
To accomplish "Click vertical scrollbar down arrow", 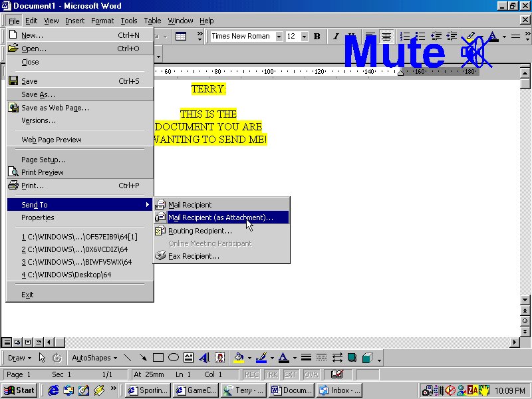I will coord(525,300).
